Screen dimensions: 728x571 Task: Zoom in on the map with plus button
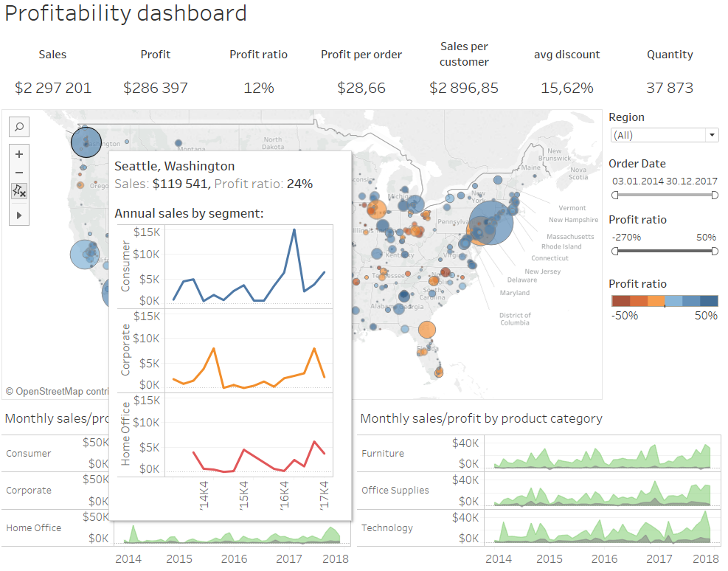[19, 154]
